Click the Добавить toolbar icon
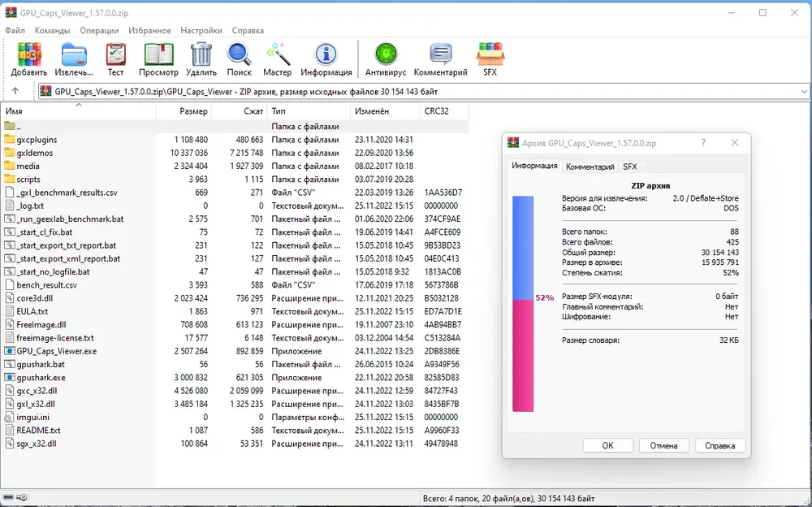 pos(29,54)
